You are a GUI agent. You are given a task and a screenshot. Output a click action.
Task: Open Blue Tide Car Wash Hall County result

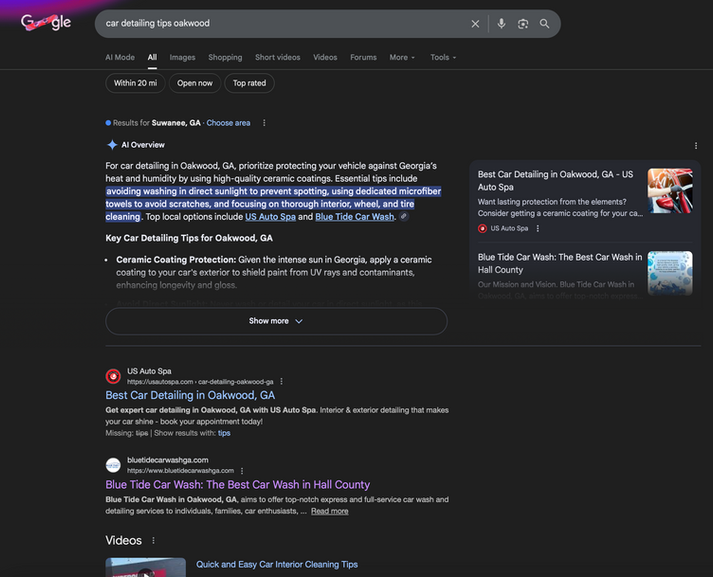point(237,485)
